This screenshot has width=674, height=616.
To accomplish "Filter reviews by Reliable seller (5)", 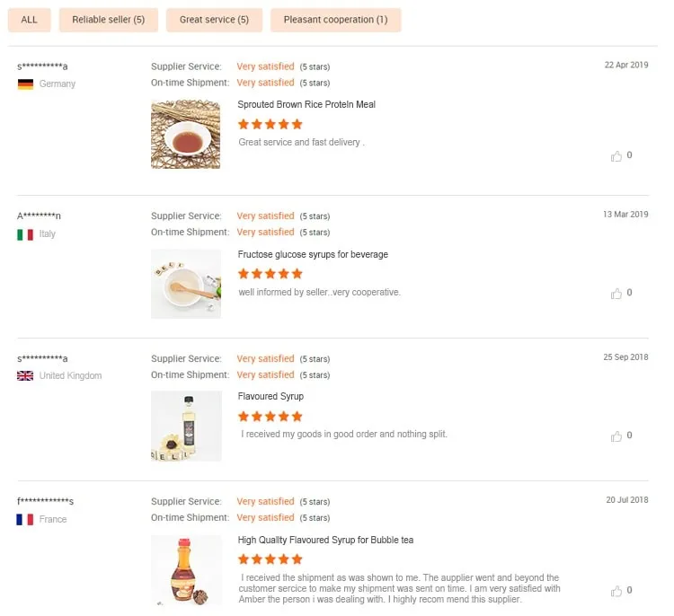I will (x=109, y=20).
